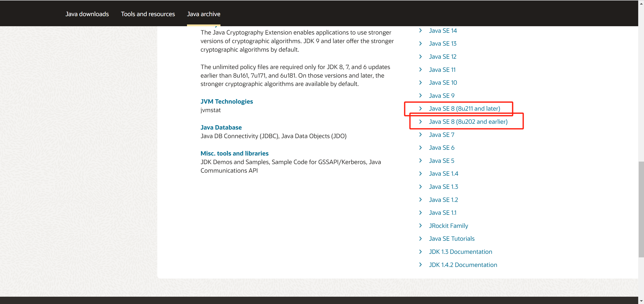Visit Misc. tools and libraries link
Viewport: 644px width, 304px height.
coord(234,154)
